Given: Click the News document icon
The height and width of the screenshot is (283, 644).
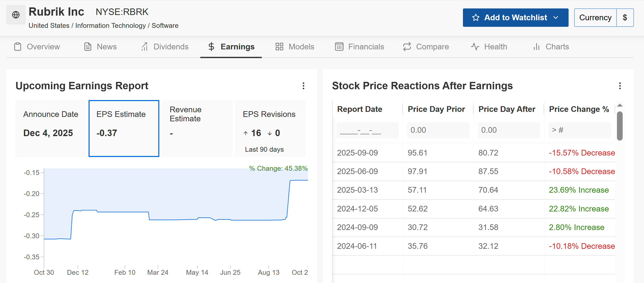Looking at the screenshot, I should [x=87, y=47].
